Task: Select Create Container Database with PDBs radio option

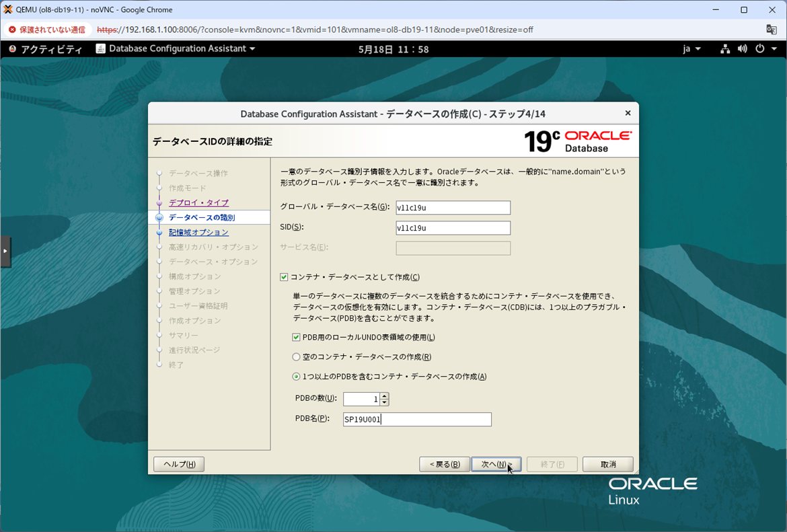Action: click(296, 377)
